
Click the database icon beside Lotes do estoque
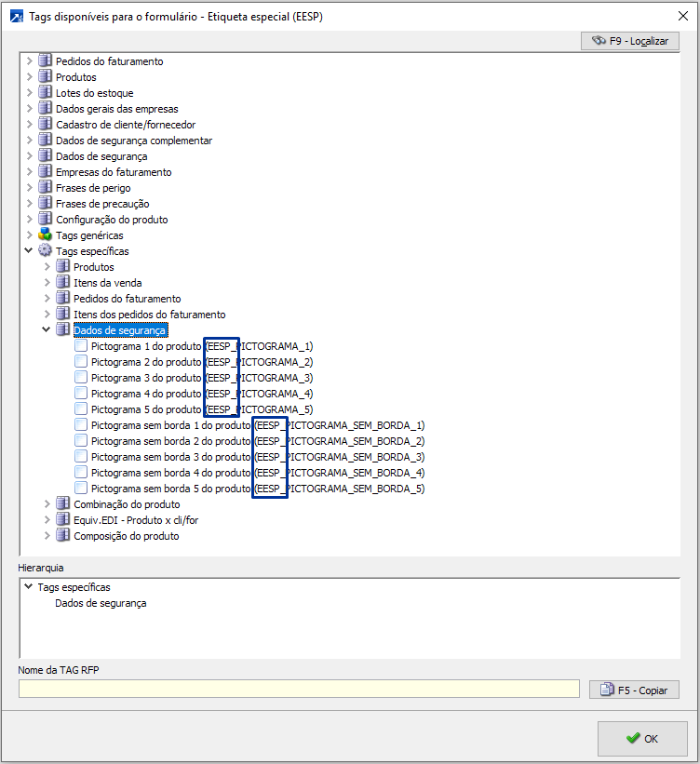pos(45,92)
